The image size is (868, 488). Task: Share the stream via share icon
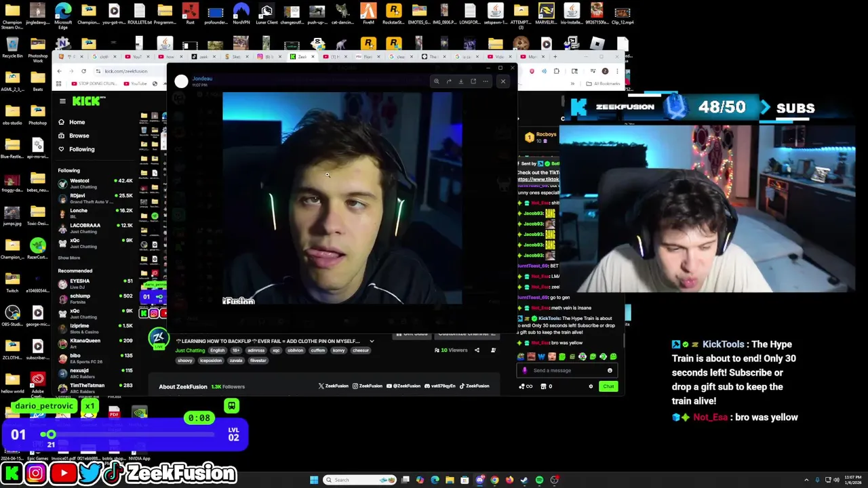click(x=477, y=350)
